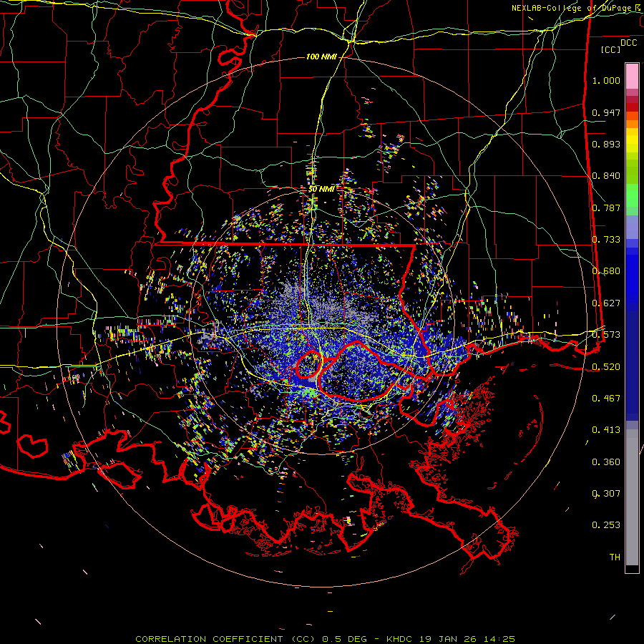
Task: Click the 1.000 value on the color scale
Action: tap(606, 80)
